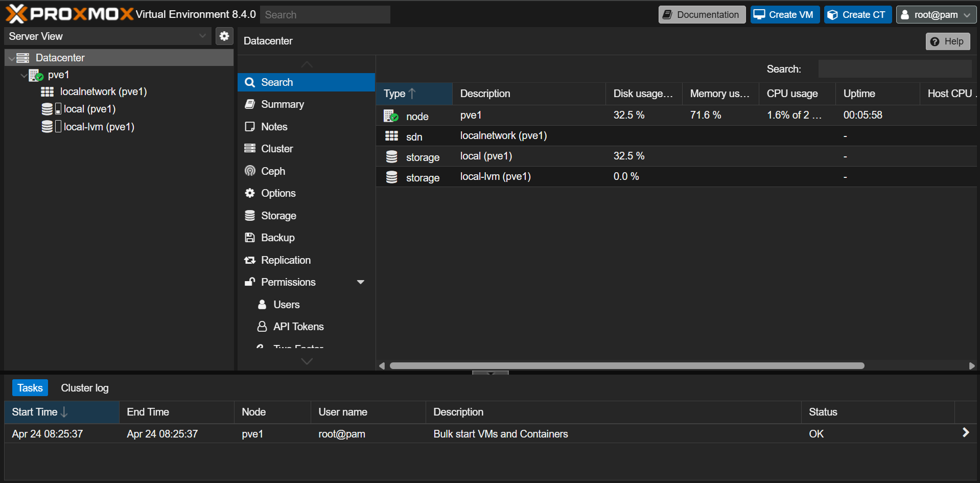
Task: Collapse the Datacenter tree node
Action: point(11,58)
